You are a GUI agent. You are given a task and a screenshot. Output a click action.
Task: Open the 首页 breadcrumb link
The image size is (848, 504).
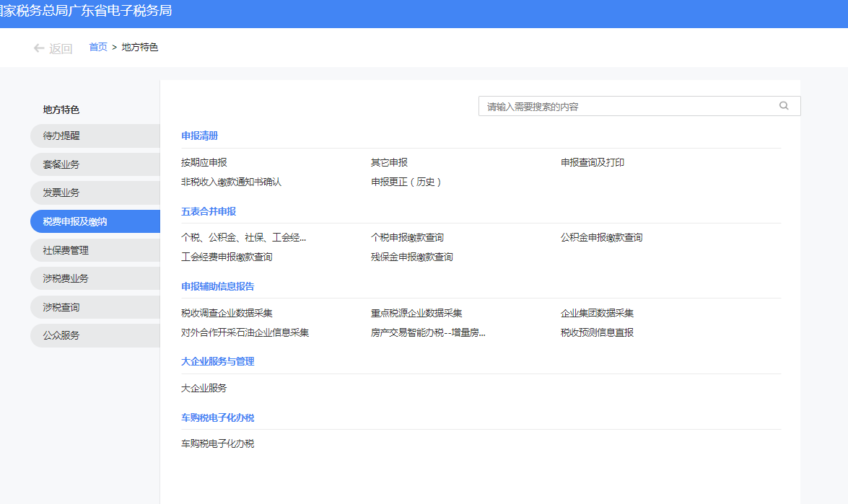98,47
